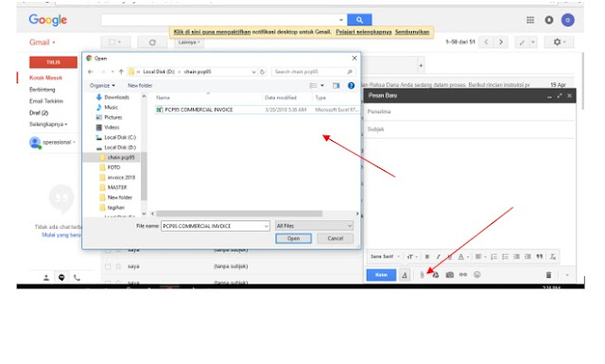Expand Selengkapnya in the Gmail sidebar
This screenshot has width=605, height=364.
pos(48,124)
